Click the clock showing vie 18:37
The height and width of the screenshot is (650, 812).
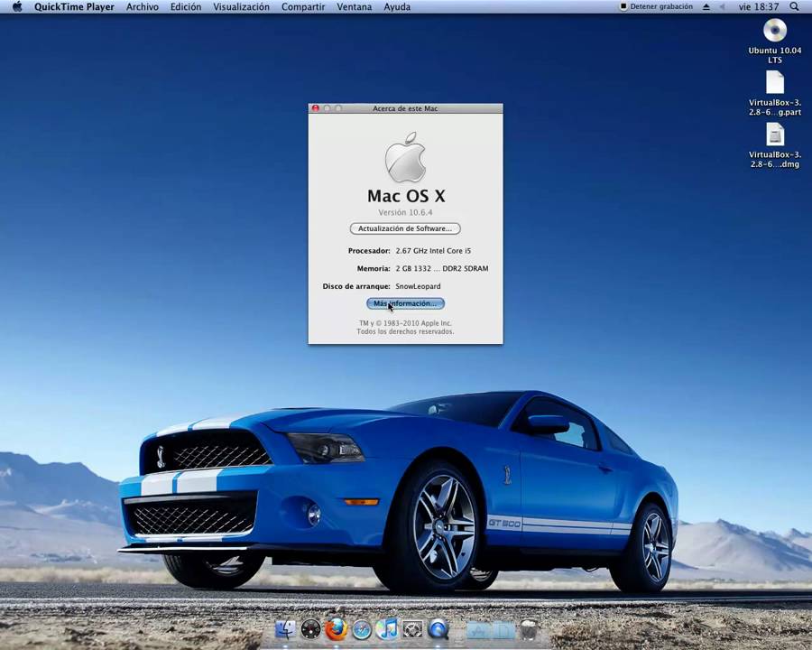point(759,6)
